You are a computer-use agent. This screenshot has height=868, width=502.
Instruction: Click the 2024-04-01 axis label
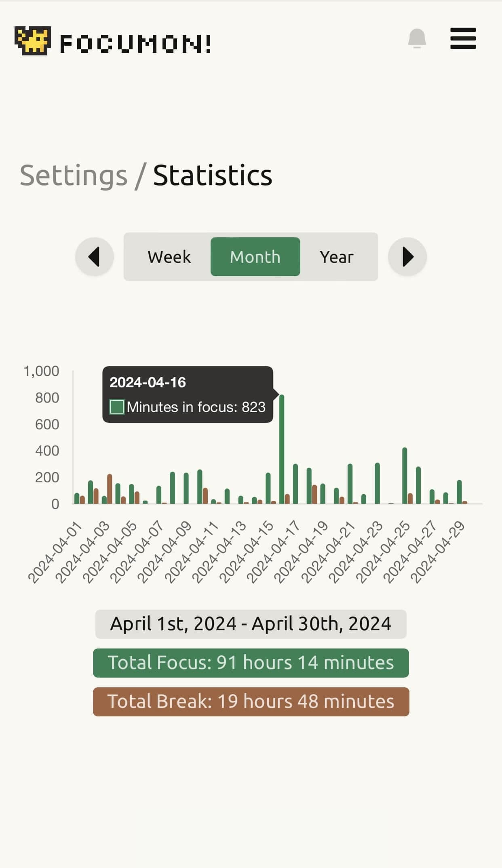pyautogui.click(x=55, y=552)
